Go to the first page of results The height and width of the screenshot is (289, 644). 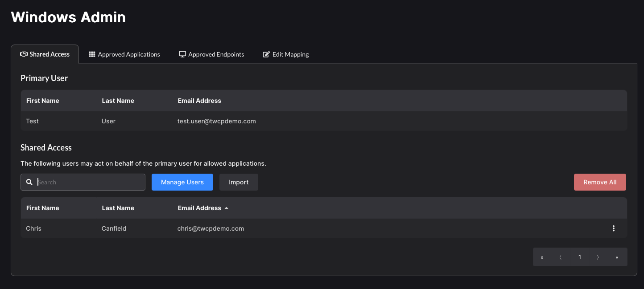point(542,257)
